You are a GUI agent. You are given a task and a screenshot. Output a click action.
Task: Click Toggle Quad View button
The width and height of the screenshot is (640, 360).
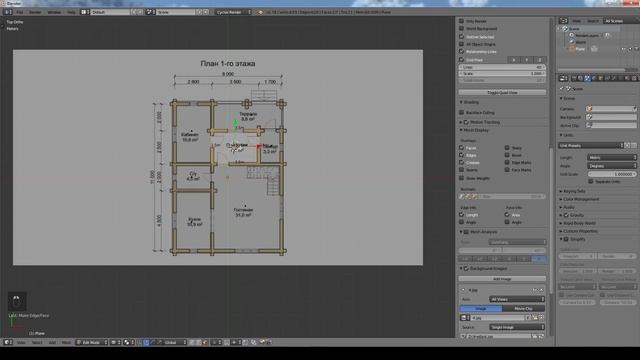(502, 93)
